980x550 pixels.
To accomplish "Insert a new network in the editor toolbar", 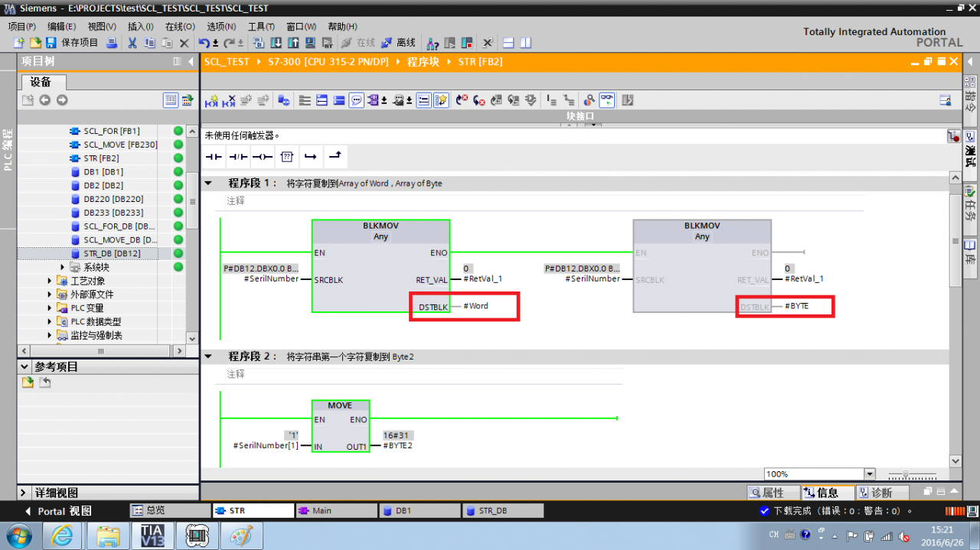I will click(x=212, y=100).
